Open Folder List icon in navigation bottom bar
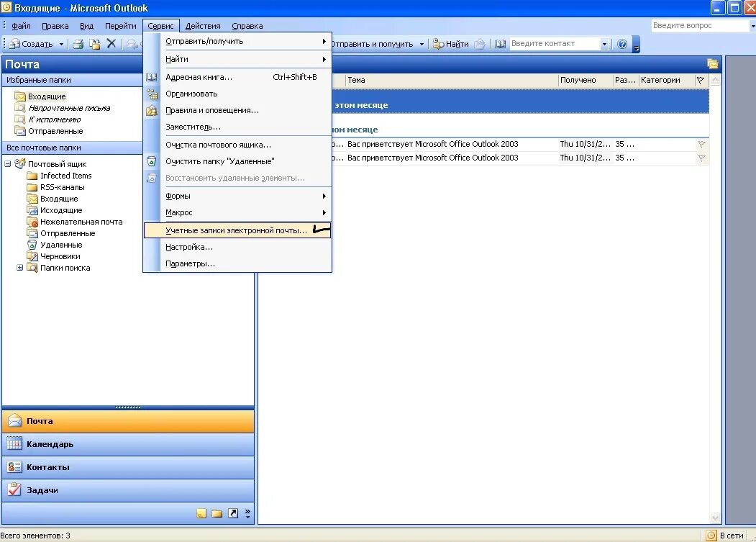Viewport: 756px width, 542px height. pyautogui.click(x=217, y=513)
